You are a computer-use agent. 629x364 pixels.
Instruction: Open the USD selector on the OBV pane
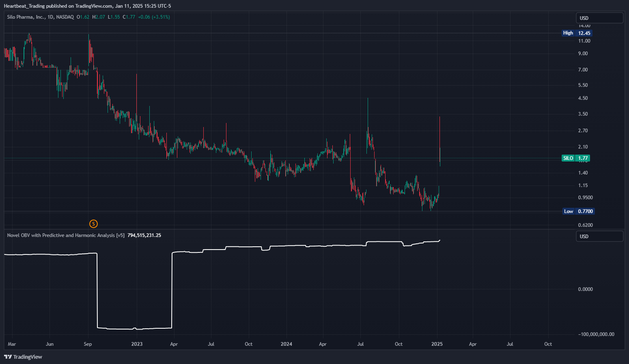click(x=599, y=236)
